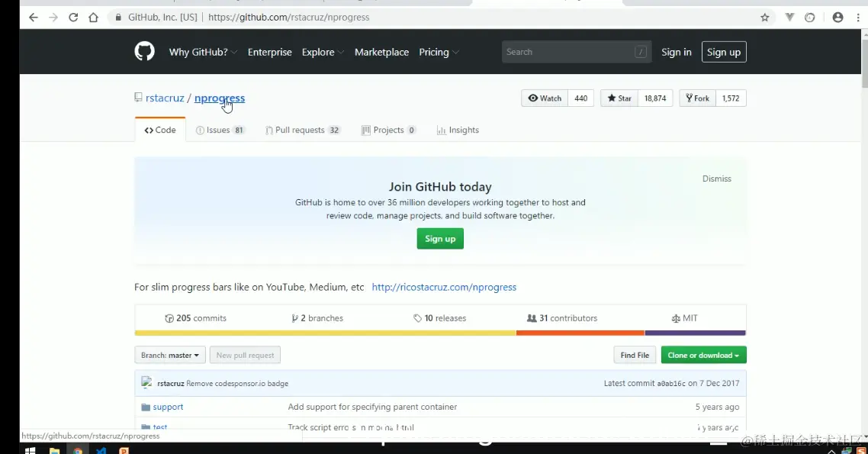Open File Explorer from the taskbar
The image size is (868, 454).
(54, 450)
